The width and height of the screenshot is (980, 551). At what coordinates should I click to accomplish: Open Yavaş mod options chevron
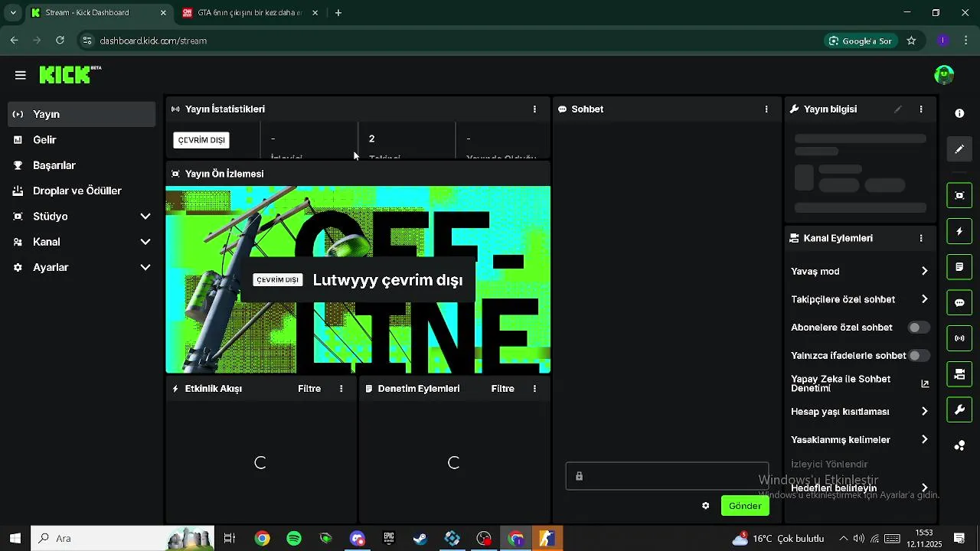click(x=924, y=271)
